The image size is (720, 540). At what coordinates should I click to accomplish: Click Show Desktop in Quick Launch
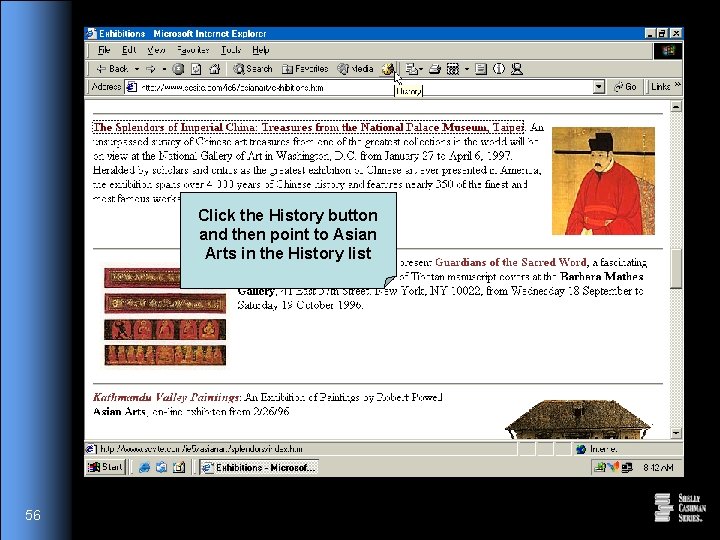(x=179, y=467)
